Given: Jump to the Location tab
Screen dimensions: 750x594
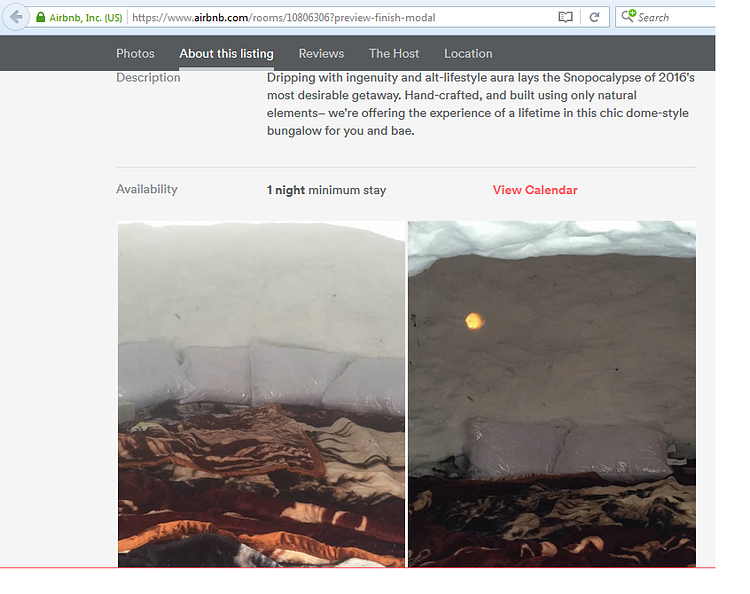Looking at the screenshot, I should coord(468,54).
